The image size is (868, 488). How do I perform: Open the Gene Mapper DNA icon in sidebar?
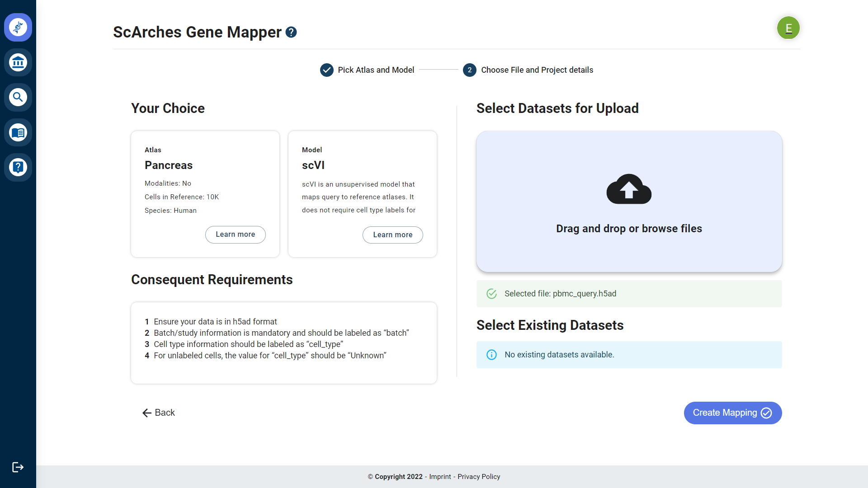tap(18, 27)
